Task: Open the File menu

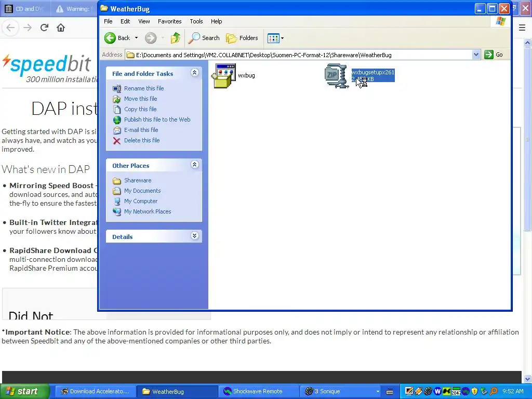Action: 108,21
